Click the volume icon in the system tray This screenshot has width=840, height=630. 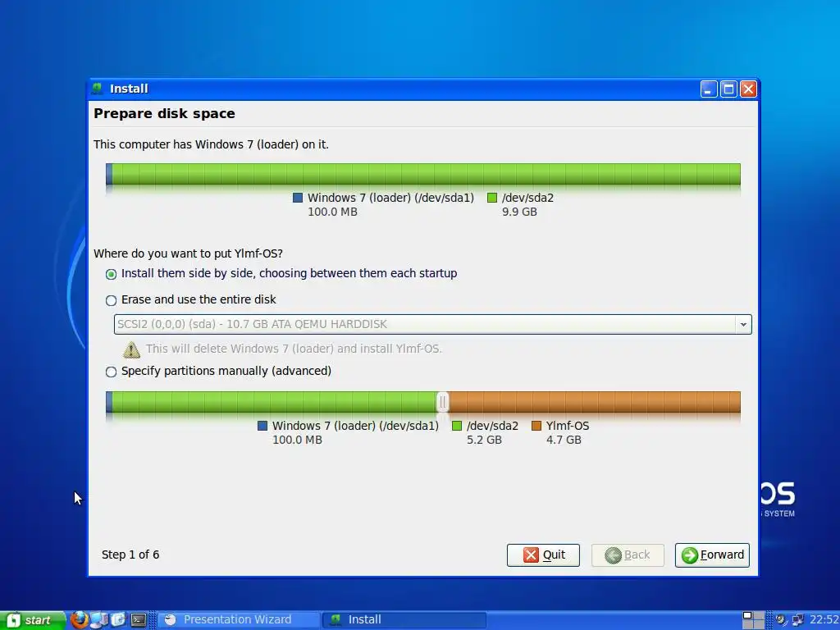coord(781,620)
